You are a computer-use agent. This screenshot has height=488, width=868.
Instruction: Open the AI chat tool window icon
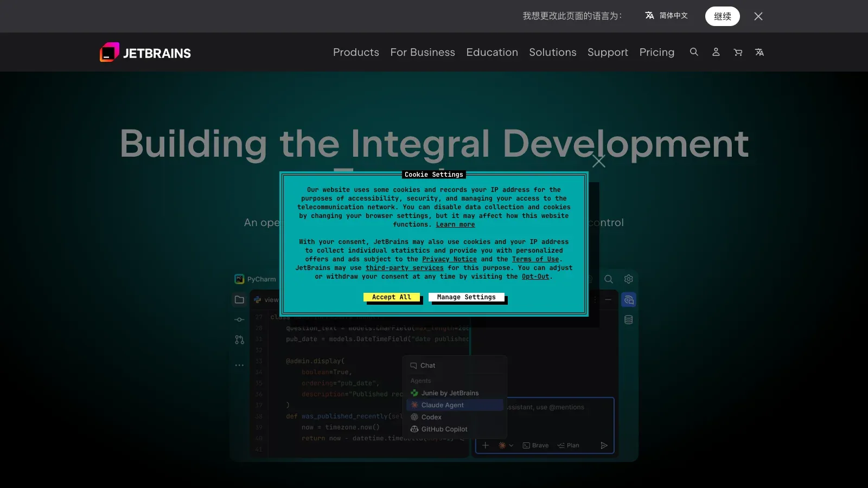point(628,300)
